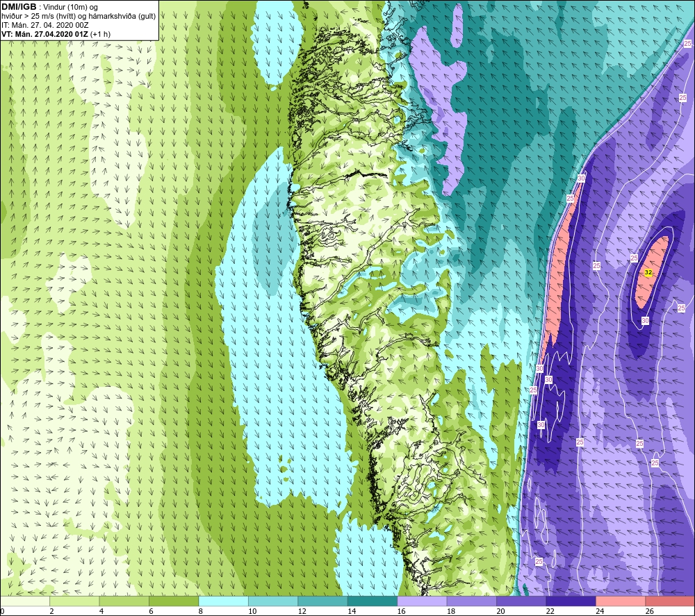Viewport: 695px width, 616px height.
Task: Click the legend scale number 18
Action: coord(451,611)
